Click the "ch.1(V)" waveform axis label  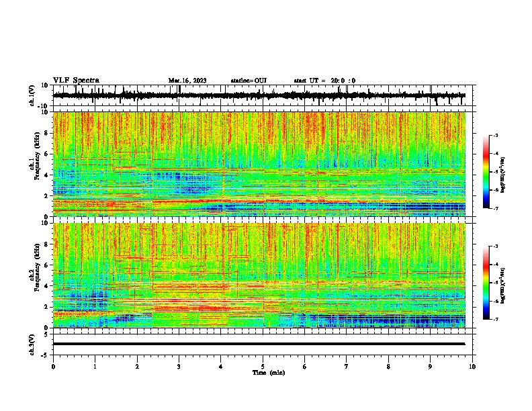tap(32, 95)
